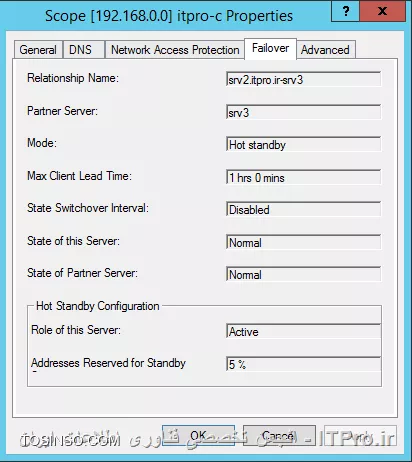Click the help question mark button

346,11
